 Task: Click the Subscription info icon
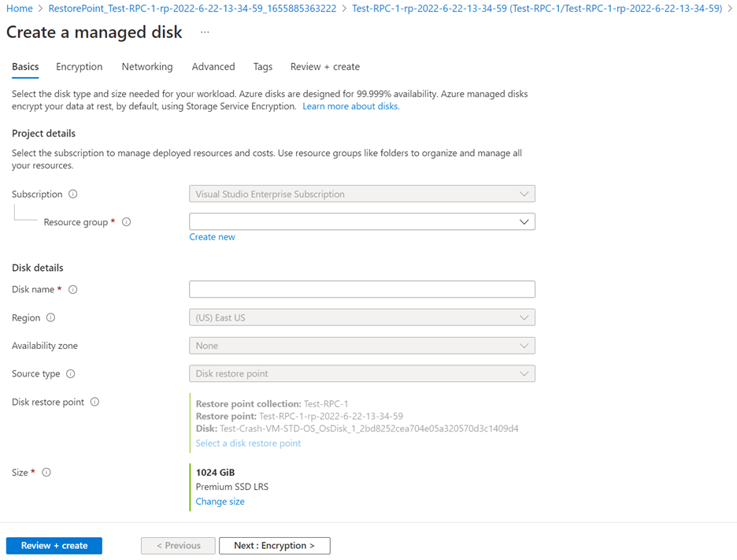[x=72, y=194]
